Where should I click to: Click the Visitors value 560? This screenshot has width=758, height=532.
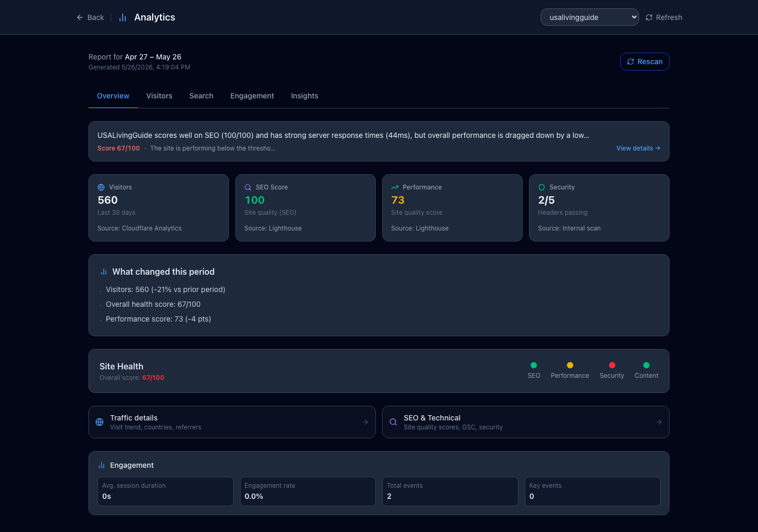(x=108, y=200)
